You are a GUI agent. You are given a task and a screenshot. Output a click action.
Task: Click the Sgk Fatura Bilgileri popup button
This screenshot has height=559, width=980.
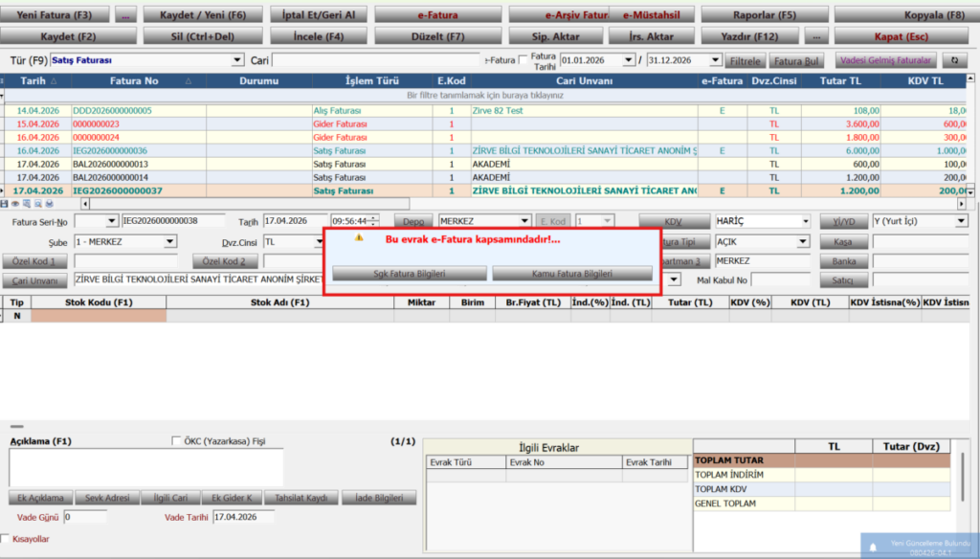[410, 273]
